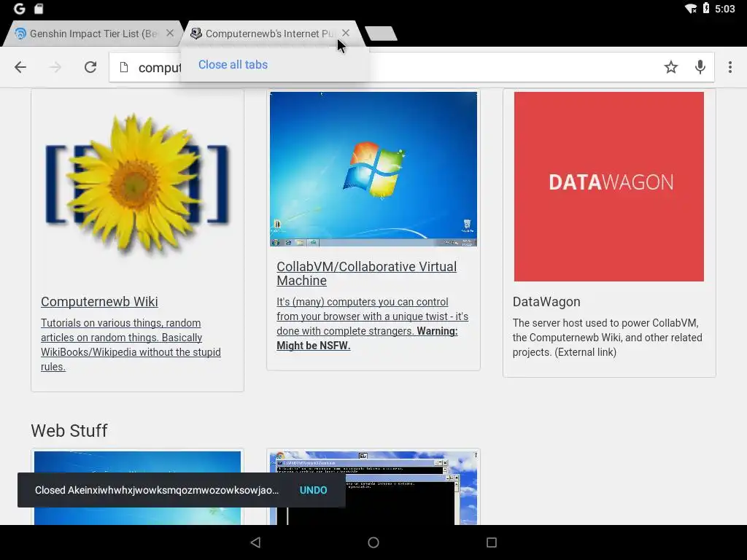Viewport: 747px width, 560px height.
Task: Click the Computernewb tab's computer favicon
Action: [196, 34]
